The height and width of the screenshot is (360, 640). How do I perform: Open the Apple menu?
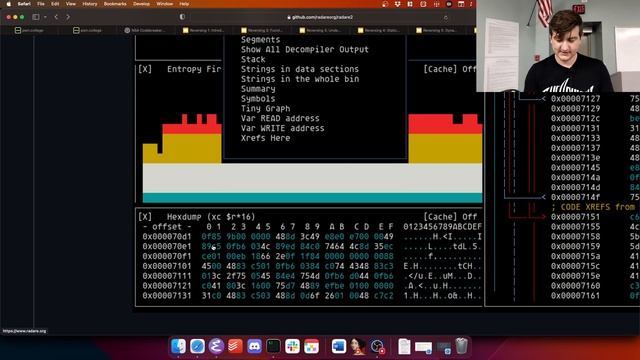pyautogui.click(x=9, y=4)
